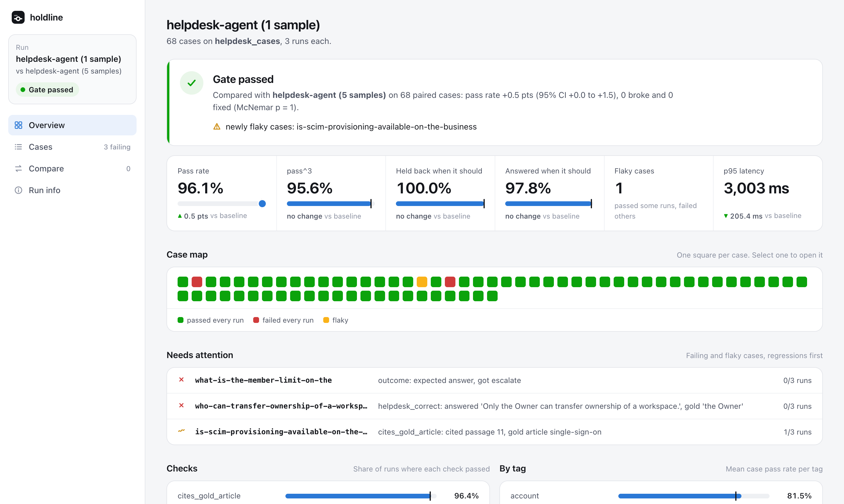The height and width of the screenshot is (504, 844).
Task: Click the 'flaky' legend entry
Action: pyautogui.click(x=336, y=320)
